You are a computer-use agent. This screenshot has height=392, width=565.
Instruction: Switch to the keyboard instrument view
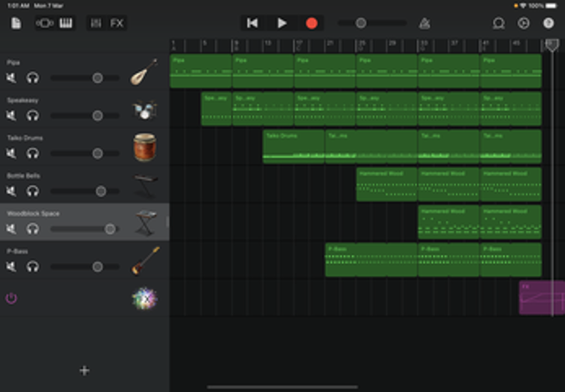(x=67, y=23)
